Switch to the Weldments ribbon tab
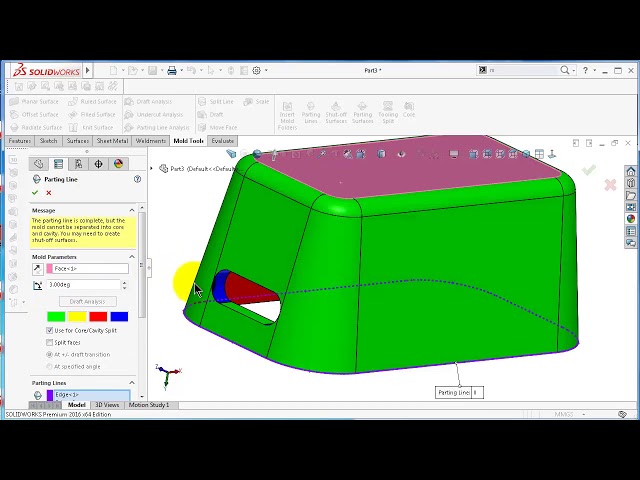 151,141
